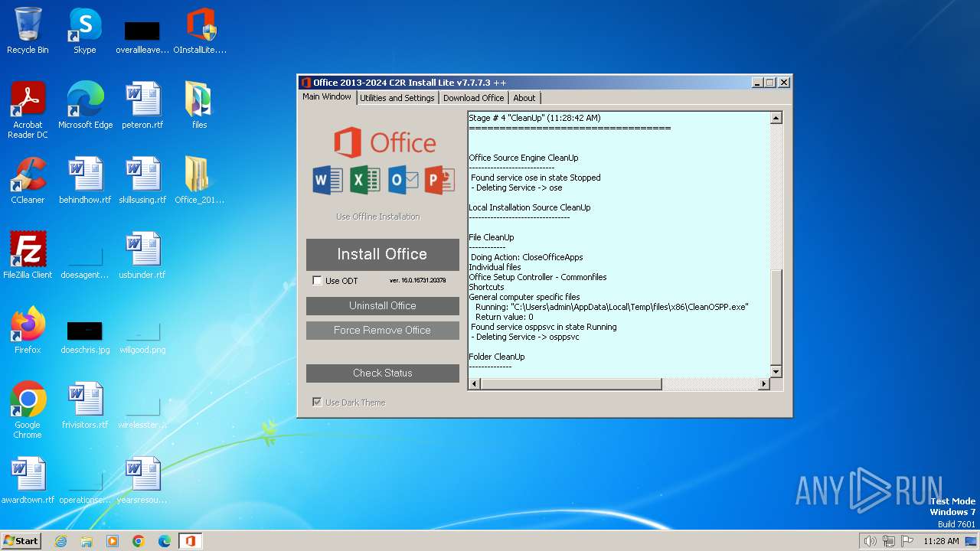
Task: Open the About tab
Action: (524, 98)
